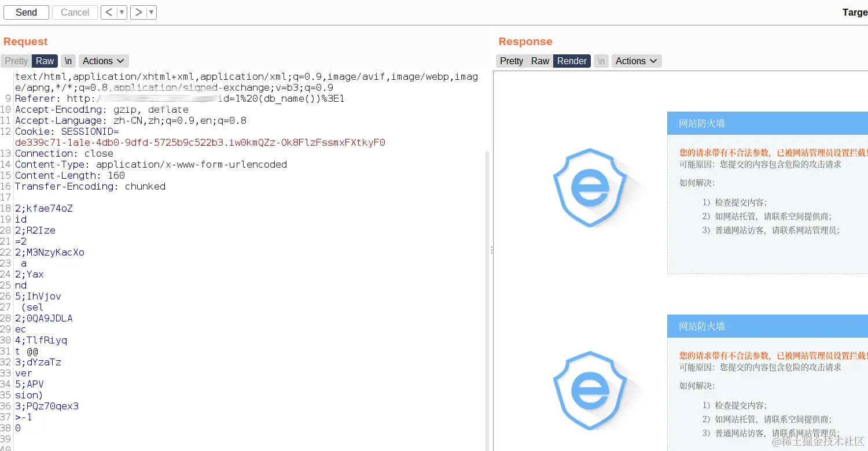The height and width of the screenshot is (451, 868).
Task: Click the Cookie SESSIONID value text
Action: [200, 142]
